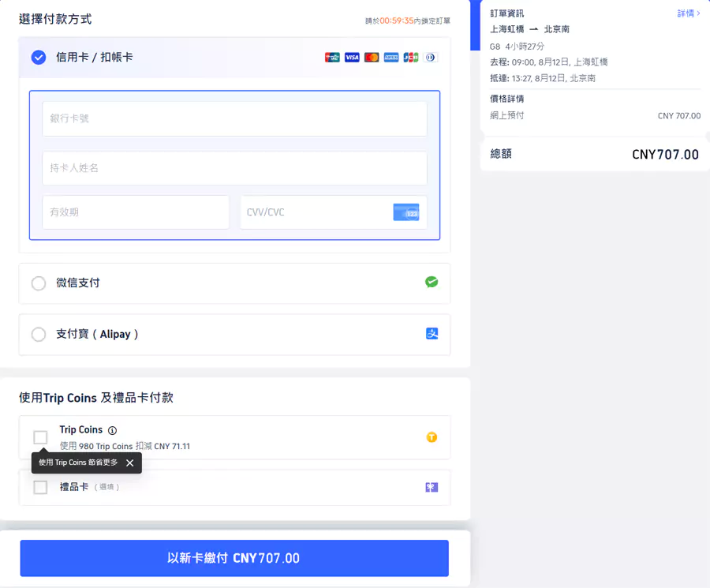Click the Diners Club card icon
This screenshot has width=710, height=588.
pyautogui.click(x=431, y=58)
